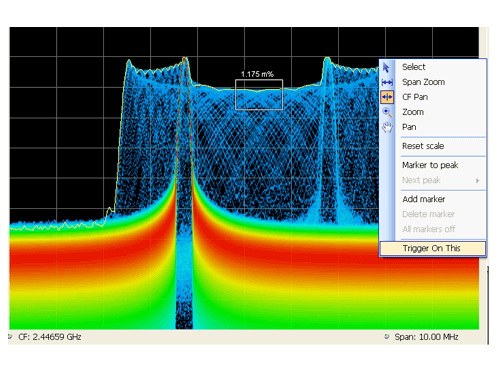Click the Zoom magnifier icon
This screenshot has height=375, width=500.
pyautogui.click(x=387, y=112)
